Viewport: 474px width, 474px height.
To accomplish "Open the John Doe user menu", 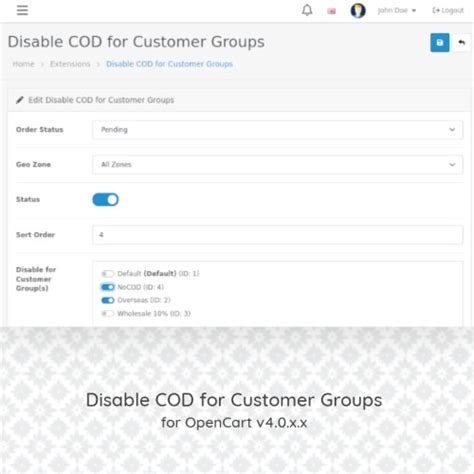I will (x=397, y=10).
